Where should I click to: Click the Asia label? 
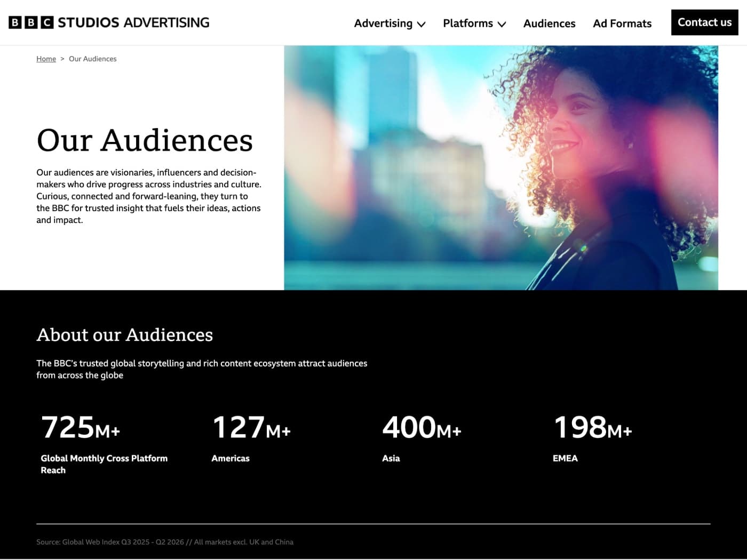(x=391, y=458)
